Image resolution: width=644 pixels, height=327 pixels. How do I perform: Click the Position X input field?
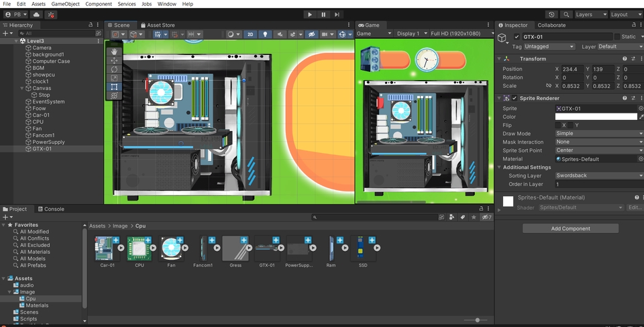pyautogui.click(x=572, y=69)
